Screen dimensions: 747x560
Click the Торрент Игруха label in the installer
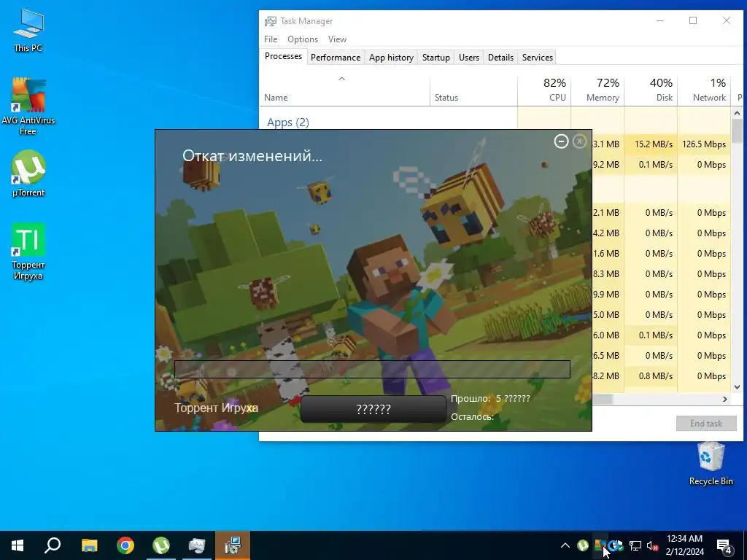[x=216, y=408]
